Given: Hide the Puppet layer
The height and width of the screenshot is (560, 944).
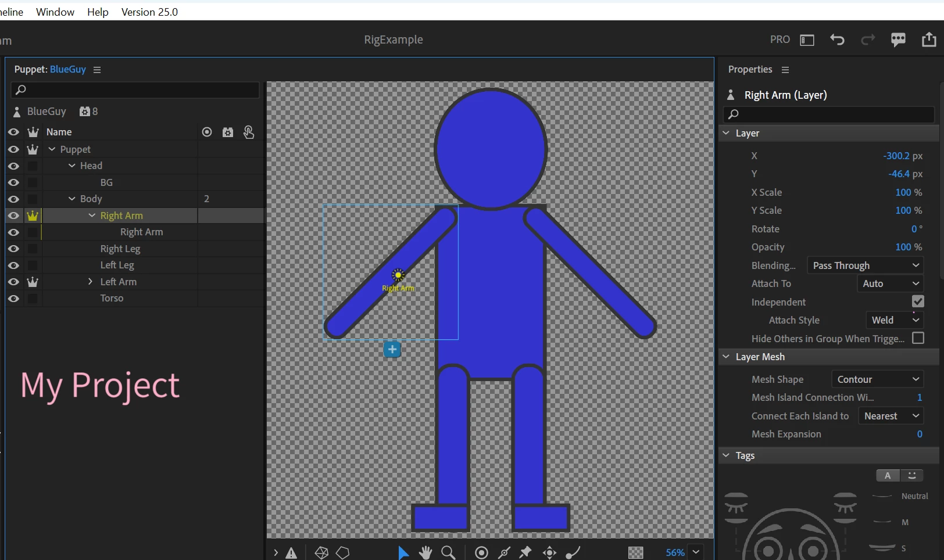Looking at the screenshot, I should (x=13, y=149).
